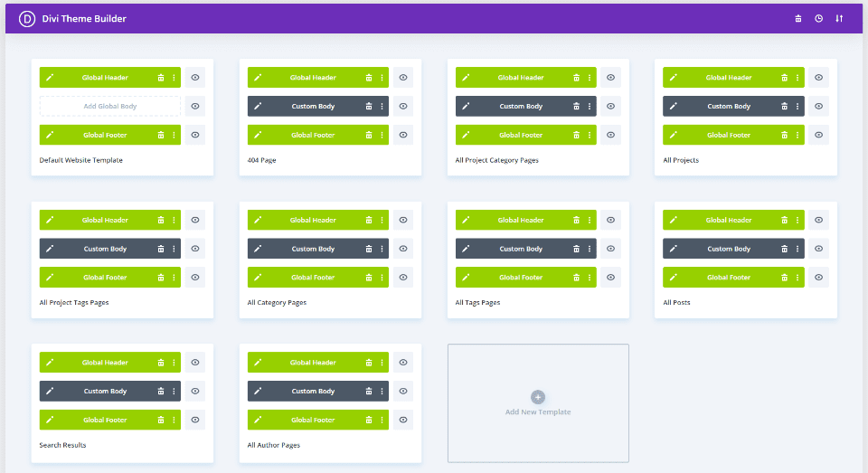Click Custom Body bar in Search Results
Viewport: 868px width, 473px height.
109,391
